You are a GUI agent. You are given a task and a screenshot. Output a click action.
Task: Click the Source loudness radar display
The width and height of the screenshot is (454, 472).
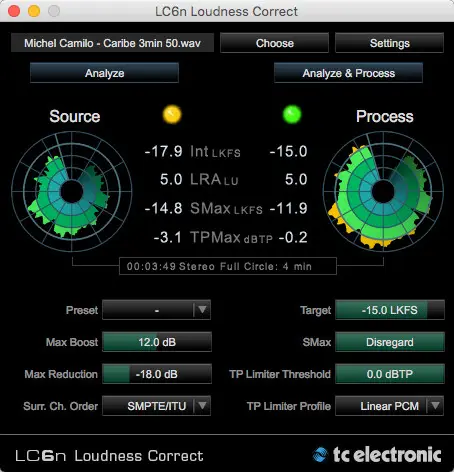coord(72,192)
